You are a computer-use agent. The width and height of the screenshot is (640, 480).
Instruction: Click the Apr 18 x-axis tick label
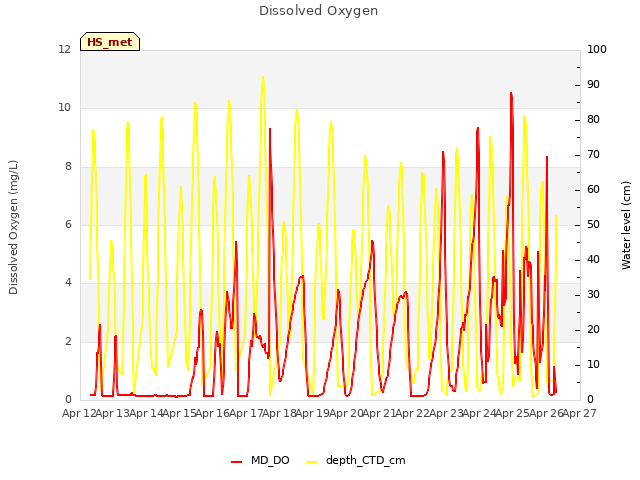tap(280, 413)
